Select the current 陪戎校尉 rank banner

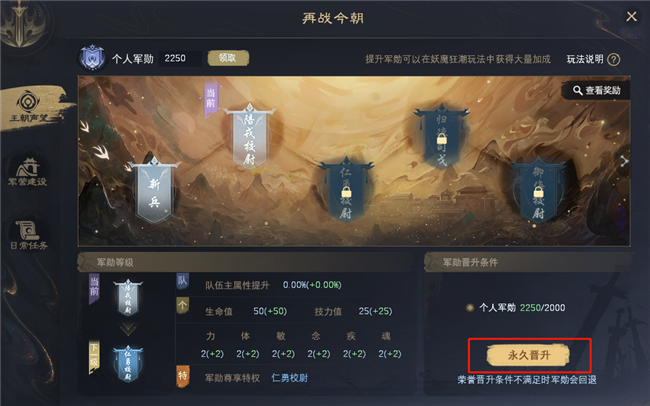click(250, 137)
